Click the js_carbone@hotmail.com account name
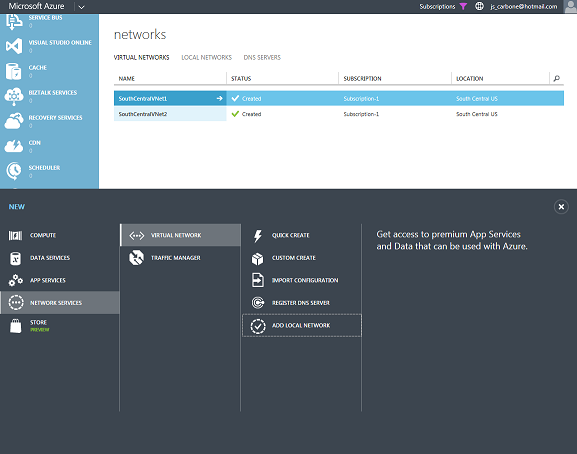The image size is (577, 454). (x=524, y=7)
